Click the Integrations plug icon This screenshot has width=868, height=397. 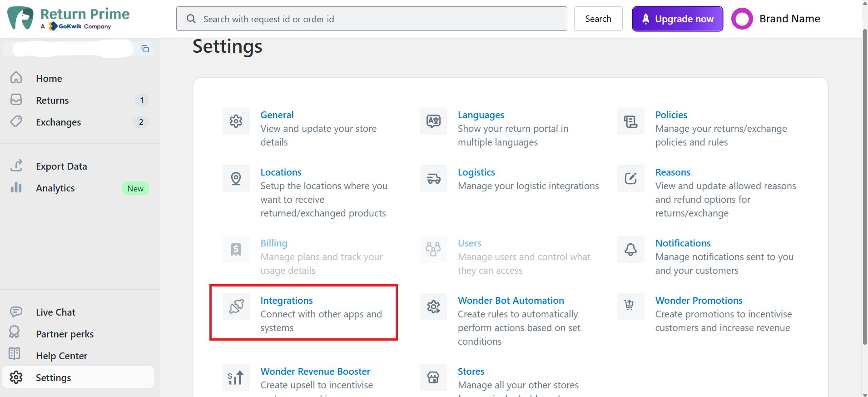(236, 307)
